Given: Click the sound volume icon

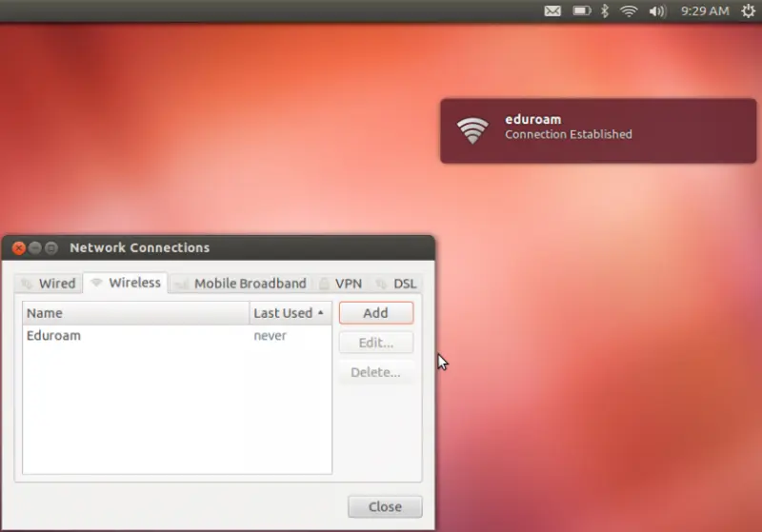Looking at the screenshot, I should click(x=657, y=11).
